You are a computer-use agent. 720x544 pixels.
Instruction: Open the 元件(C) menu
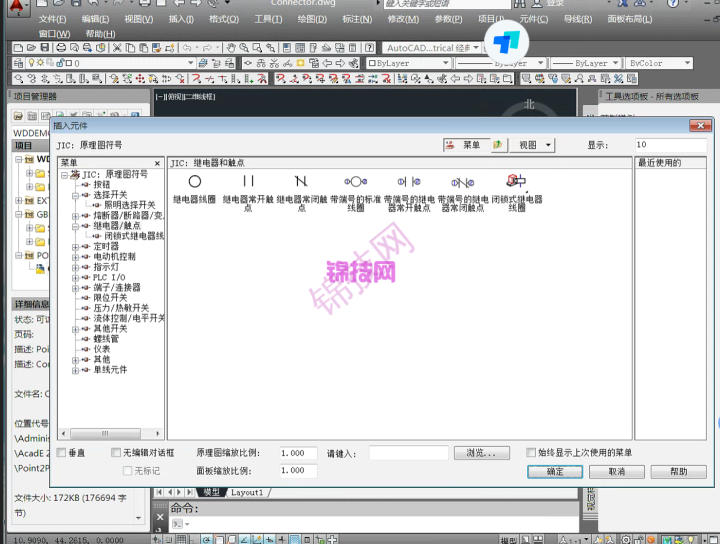point(534,19)
